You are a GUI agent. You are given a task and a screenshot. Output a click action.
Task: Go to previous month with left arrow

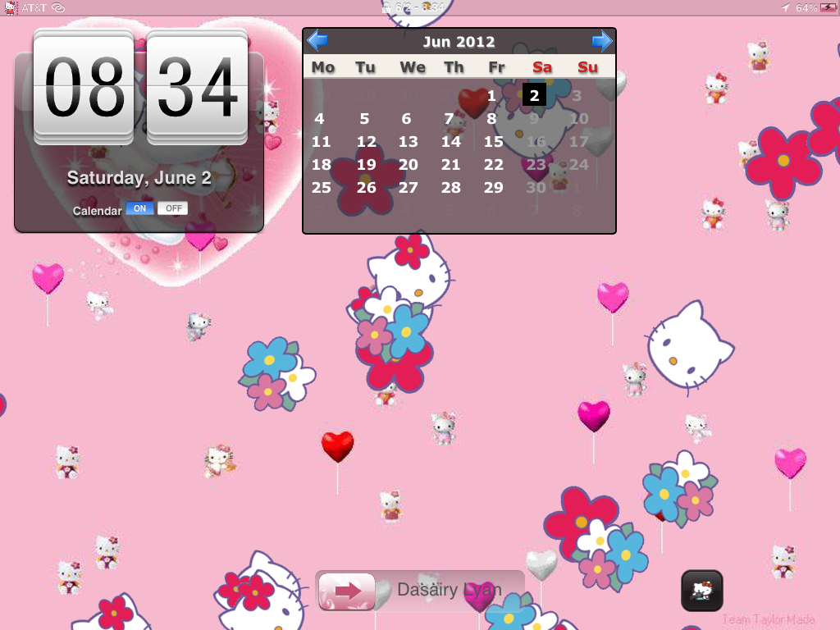tap(317, 41)
